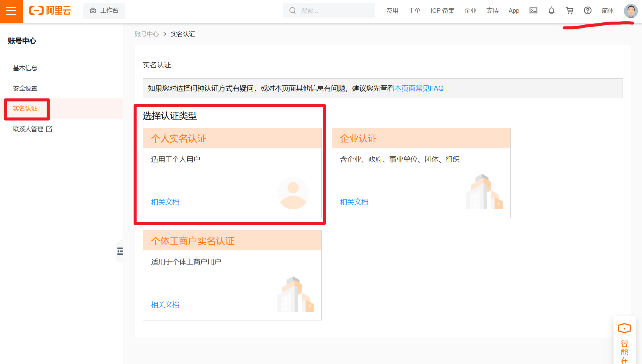The width and height of the screenshot is (642, 364).
Task: Open the help question mark icon
Action: [587, 11]
